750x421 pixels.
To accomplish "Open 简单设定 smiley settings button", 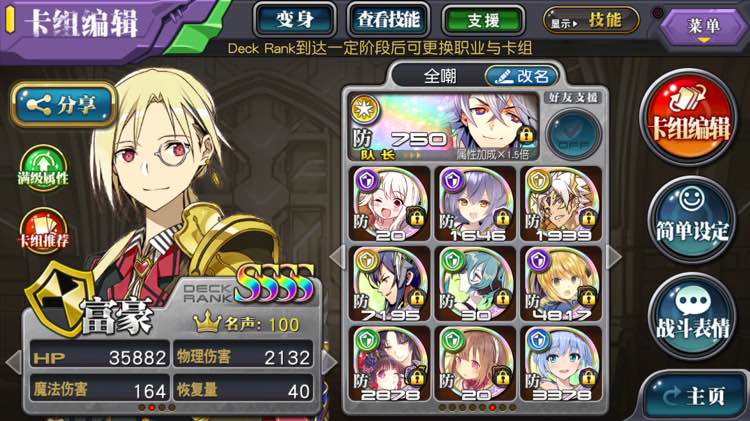I will point(692,219).
